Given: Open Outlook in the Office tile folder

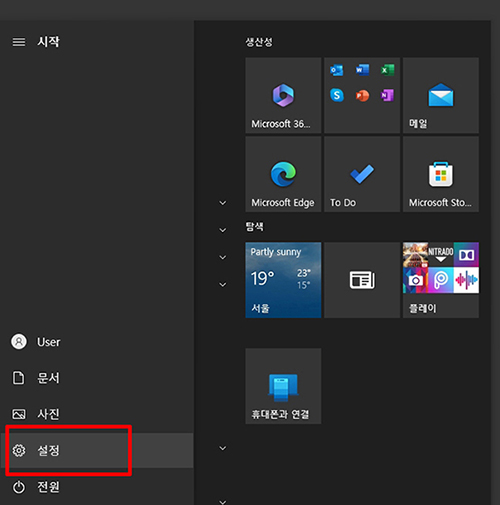Looking at the screenshot, I should 337,70.
